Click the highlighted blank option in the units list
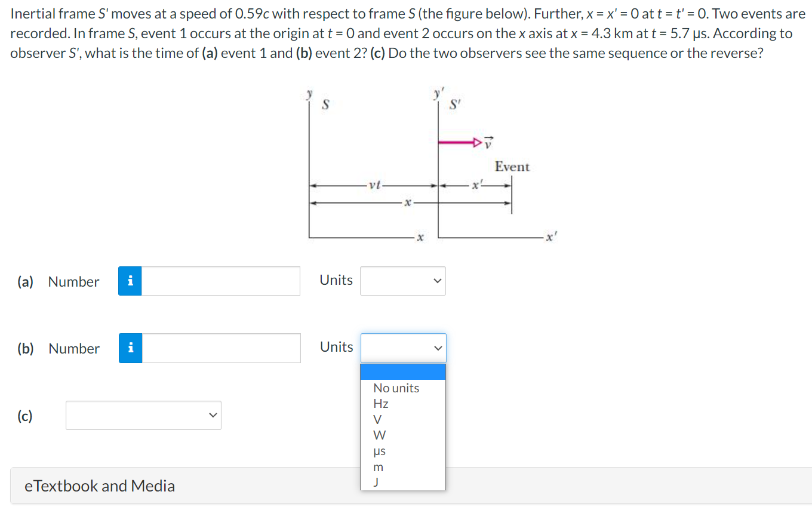 [x=402, y=371]
